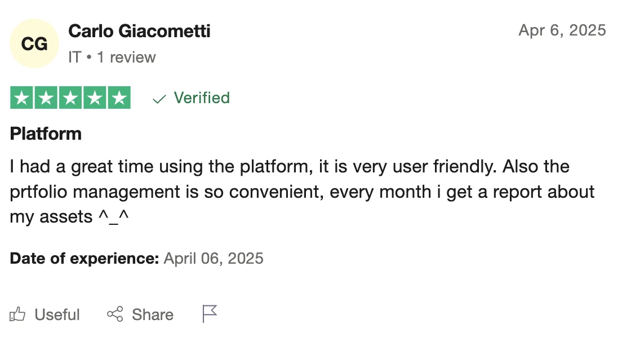Click the Verified checkmark icon
622x364 pixels.
pyautogui.click(x=159, y=99)
